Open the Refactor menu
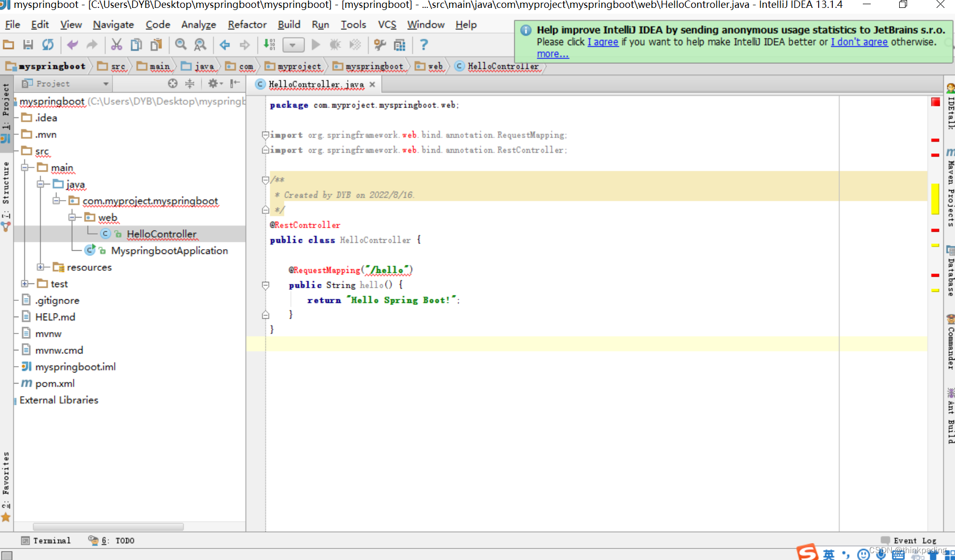The height and width of the screenshot is (560, 955). click(x=247, y=24)
